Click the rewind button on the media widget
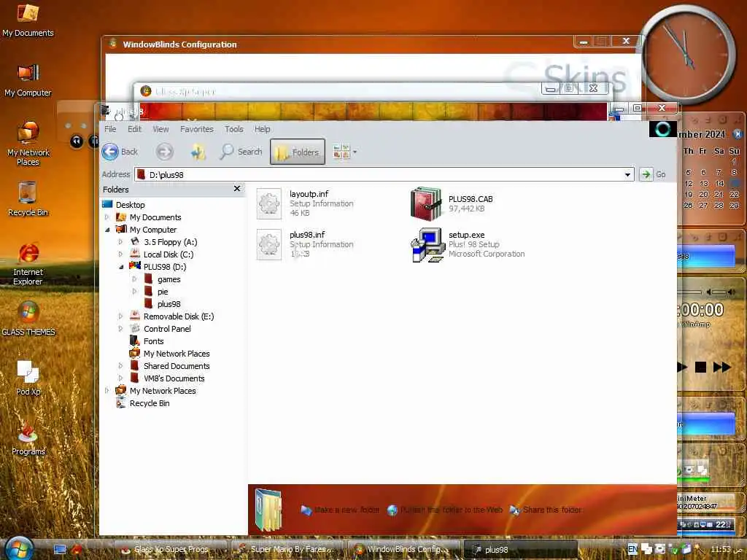 pos(76,141)
